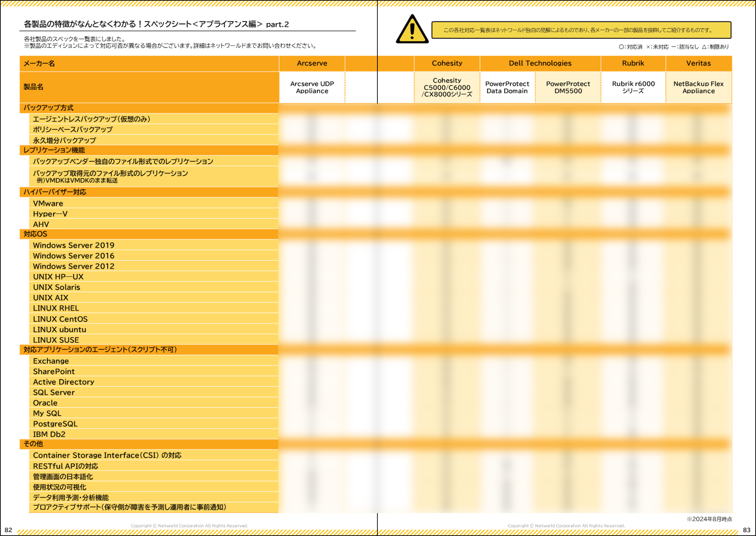Click the My SQL row label
The image size is (756, 536).
tap(47, 414)
